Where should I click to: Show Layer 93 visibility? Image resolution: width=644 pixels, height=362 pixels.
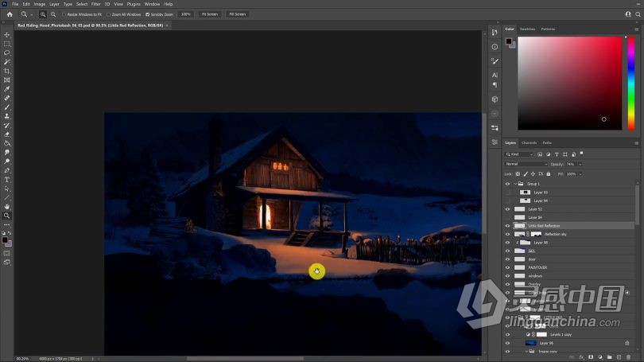pos(507,193)
